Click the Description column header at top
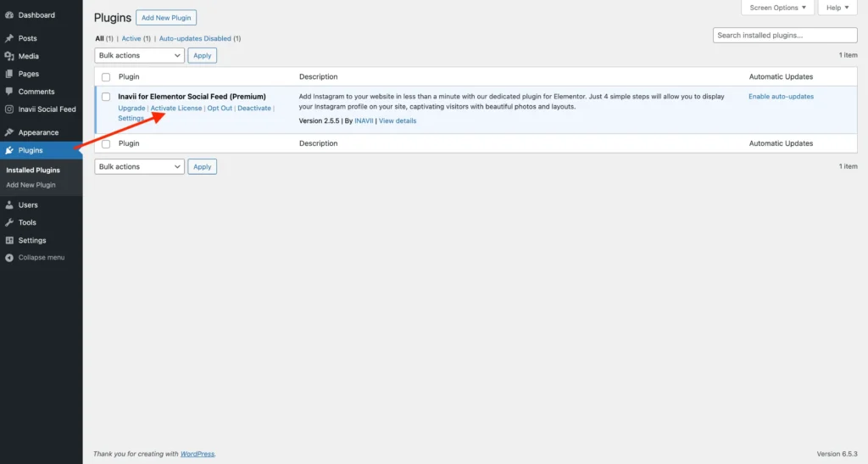The width and height of the screenshot is (868, 464). 319,77
